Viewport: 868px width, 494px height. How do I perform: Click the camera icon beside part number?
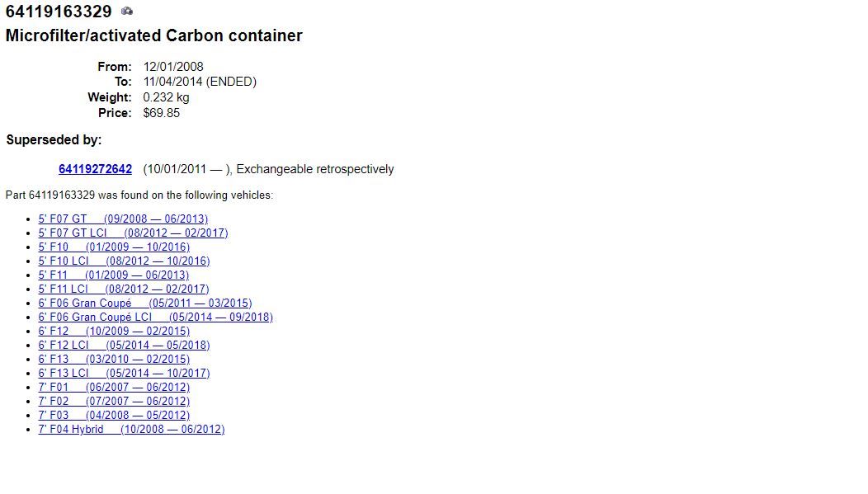127,12
